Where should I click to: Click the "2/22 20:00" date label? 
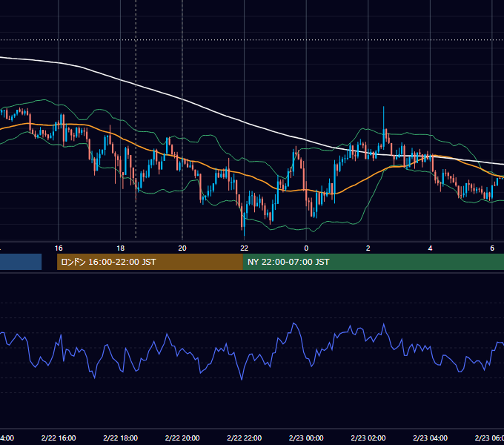click(182, 438)
